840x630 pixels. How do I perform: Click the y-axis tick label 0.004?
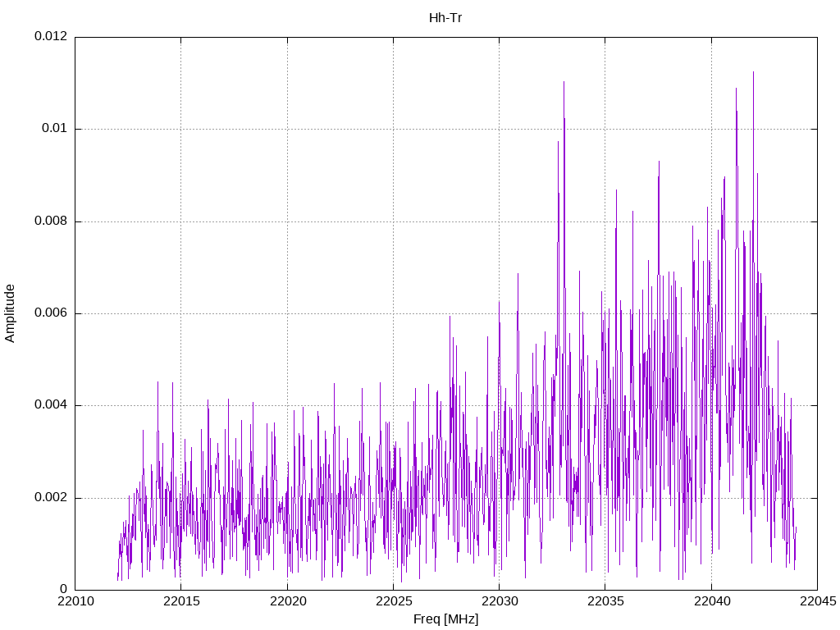[x=51, y=405]
